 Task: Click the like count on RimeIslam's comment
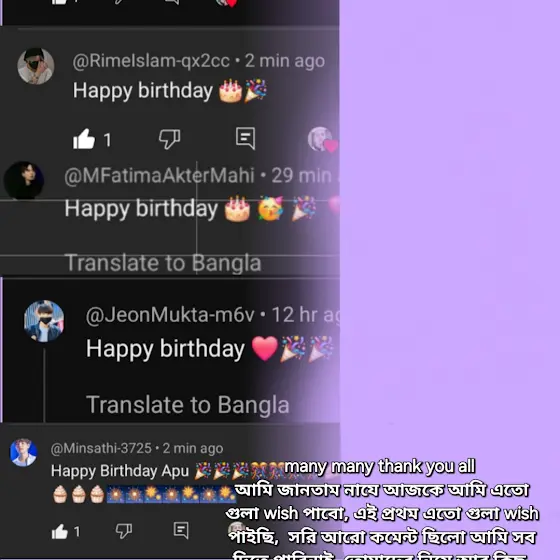click(108, 140)
